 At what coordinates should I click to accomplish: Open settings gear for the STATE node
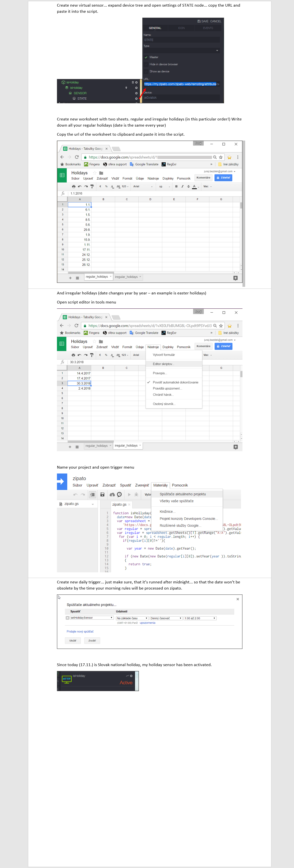click(136, 99)
